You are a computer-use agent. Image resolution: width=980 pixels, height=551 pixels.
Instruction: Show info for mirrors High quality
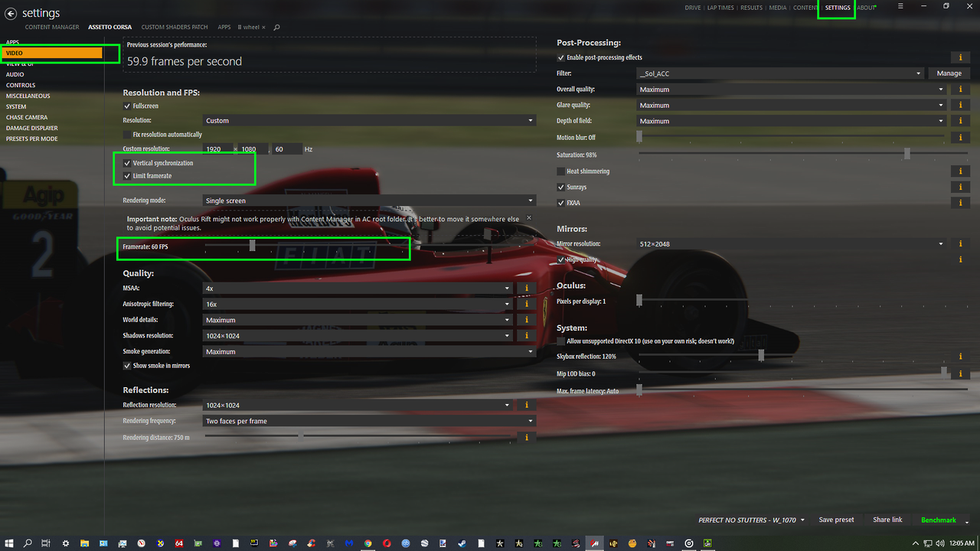(960, 259)
